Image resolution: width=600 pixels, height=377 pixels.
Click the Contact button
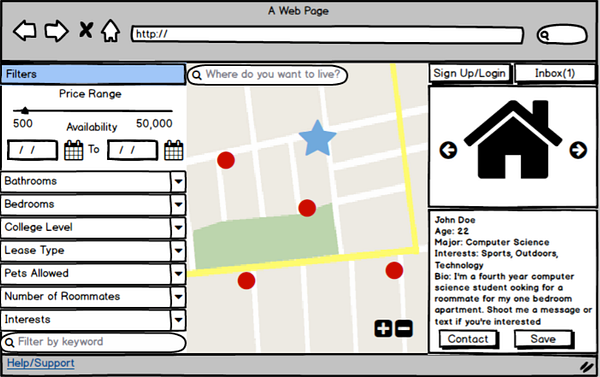pos(468,339)
